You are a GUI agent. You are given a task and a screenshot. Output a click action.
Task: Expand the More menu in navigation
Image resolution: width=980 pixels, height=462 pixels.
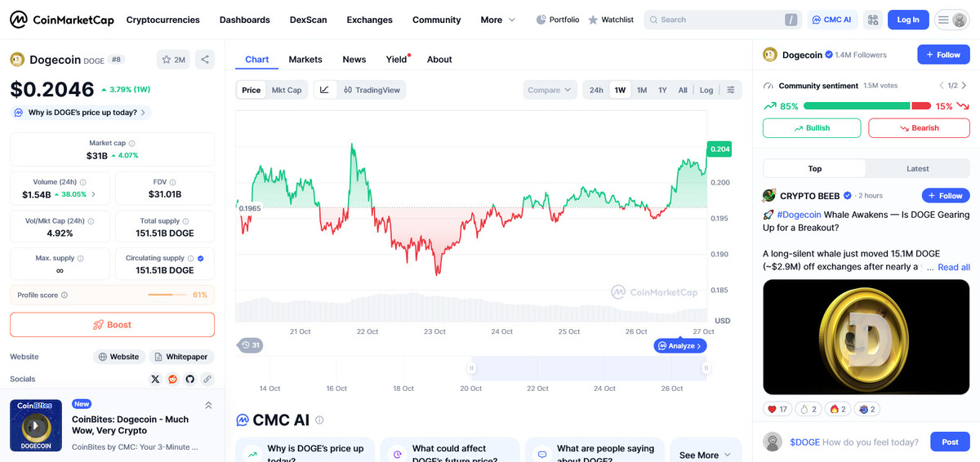coord(497,20)
